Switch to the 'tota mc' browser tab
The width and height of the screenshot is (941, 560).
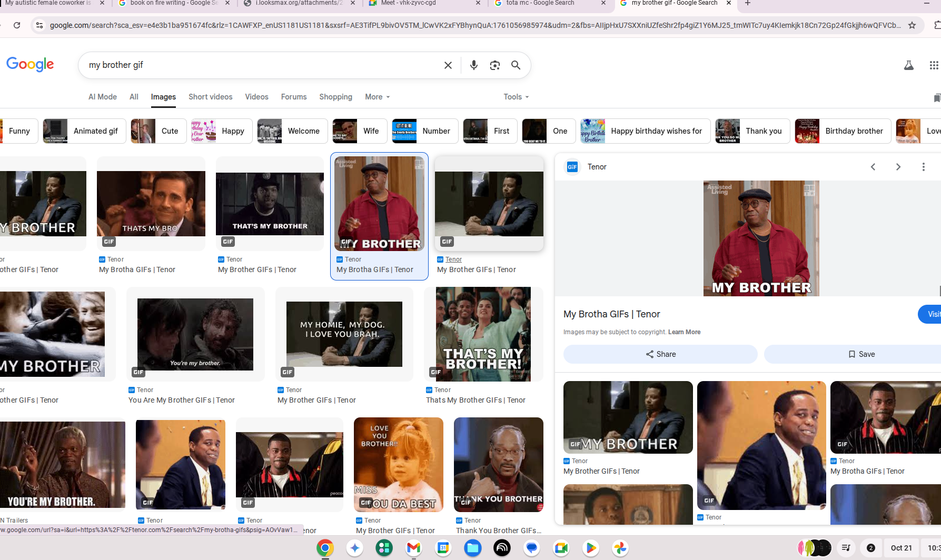539,3
